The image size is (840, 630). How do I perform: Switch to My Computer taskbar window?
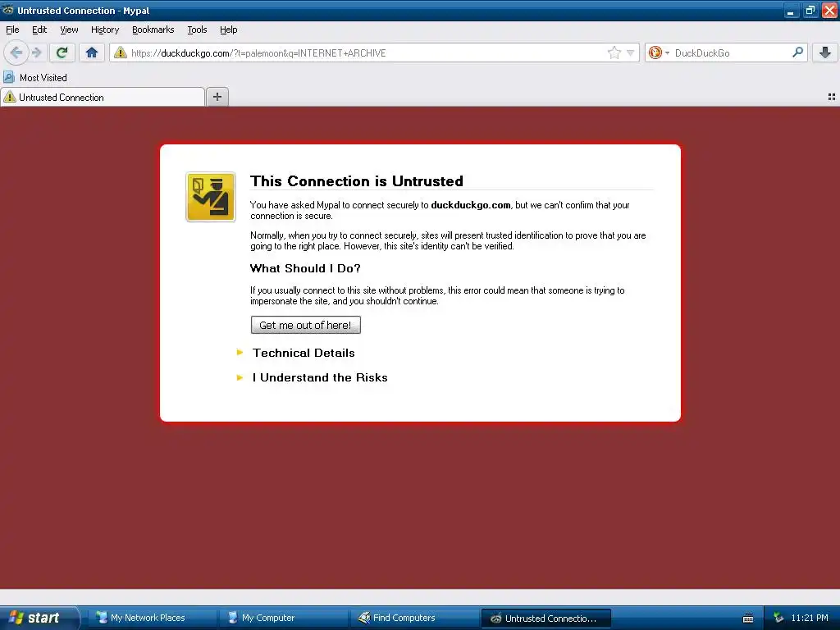[x=282, y=618]
